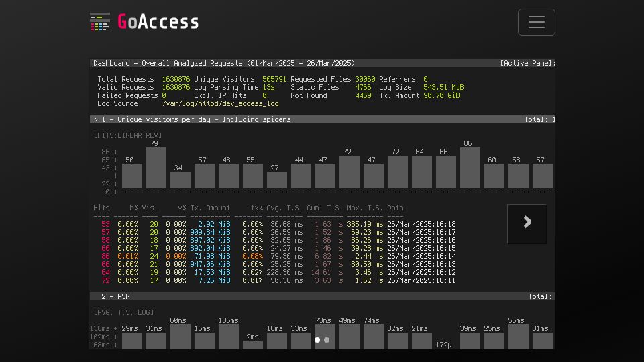Viewport: 644px width, 362px height.
Task: Click the log source path /var/log/httpd/dev_access_log
Action: [x=221, y=103]
